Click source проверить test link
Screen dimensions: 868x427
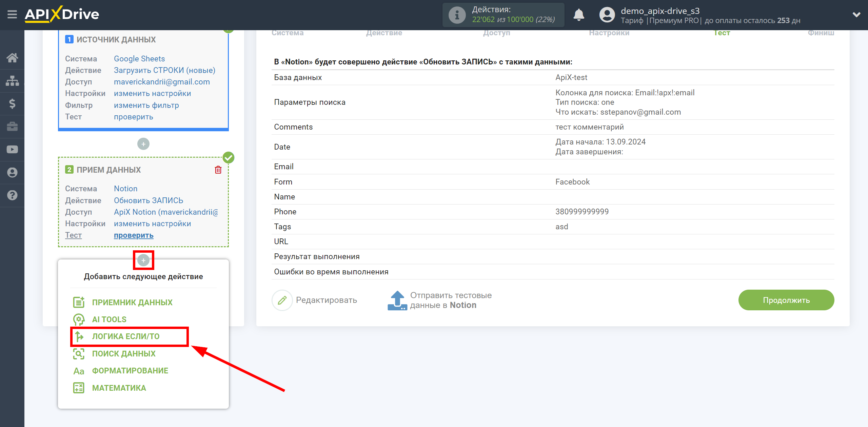[x=134, y=117]
